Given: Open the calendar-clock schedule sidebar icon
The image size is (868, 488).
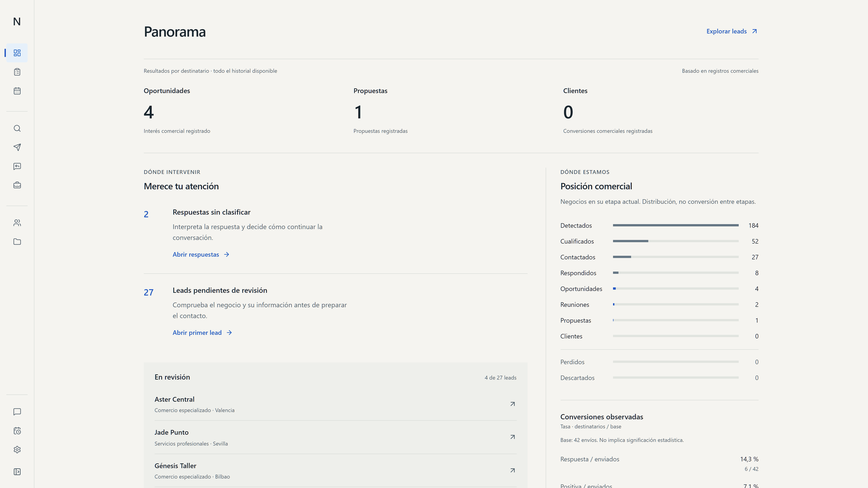Looking at the screenshot, I should (17, 431).
